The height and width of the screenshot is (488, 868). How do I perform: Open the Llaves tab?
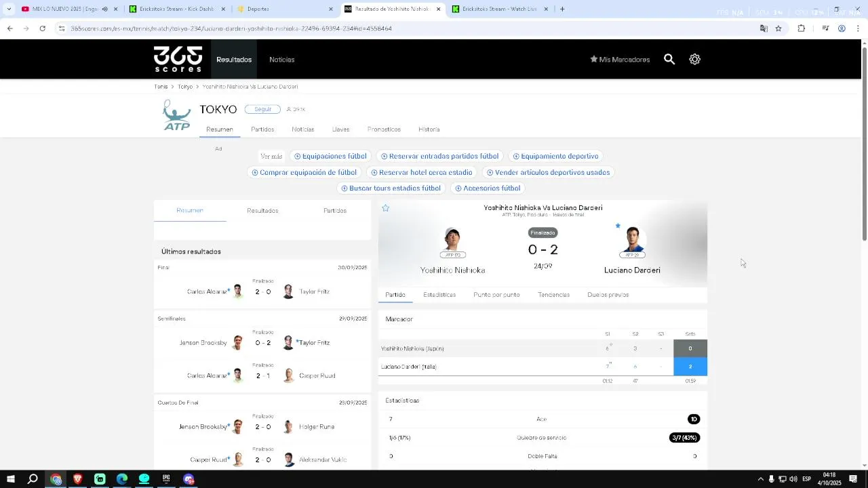(341, 129)
